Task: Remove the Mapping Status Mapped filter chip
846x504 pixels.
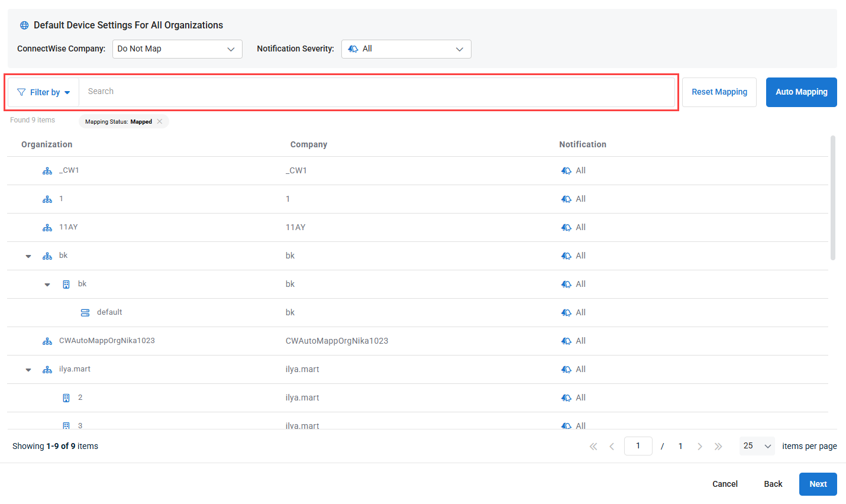Action: click(x=160, y=122)
